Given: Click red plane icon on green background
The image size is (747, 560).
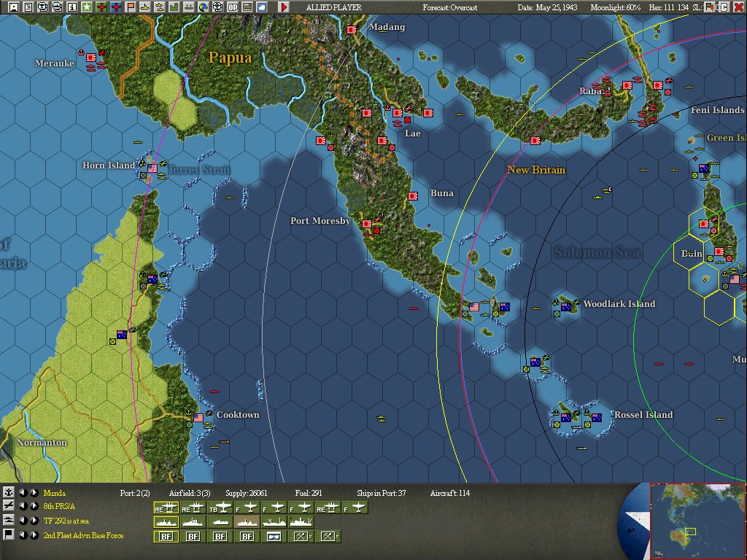Looking at the screenshot, I should 101,7.
